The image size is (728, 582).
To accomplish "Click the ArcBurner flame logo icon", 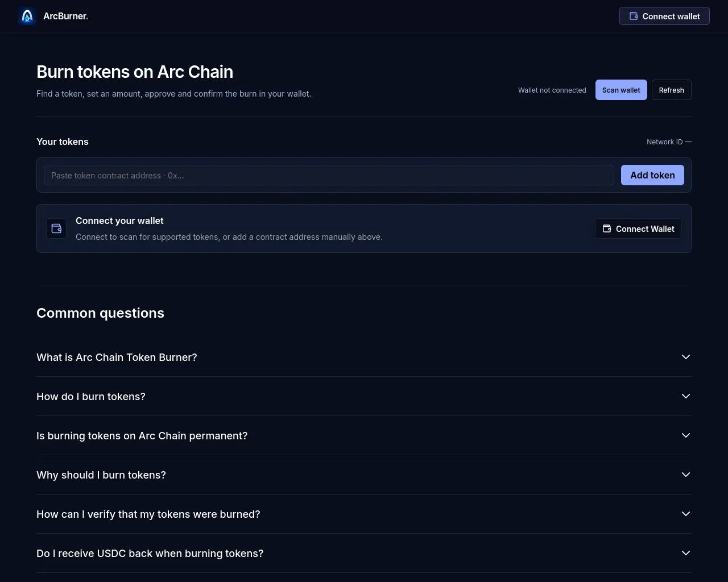I will coord(27,16).
